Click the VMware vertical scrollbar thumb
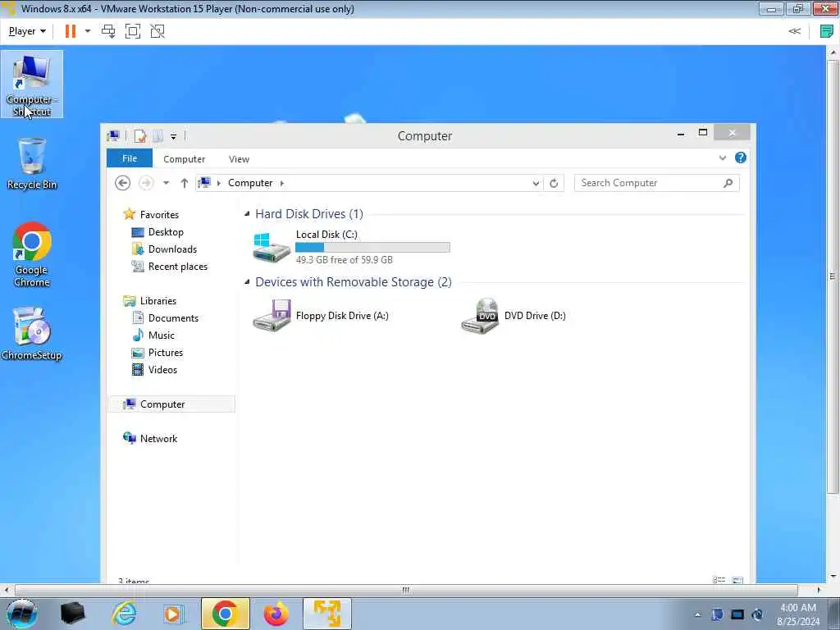This screenshot has height=630, width=840. point(833,276)
